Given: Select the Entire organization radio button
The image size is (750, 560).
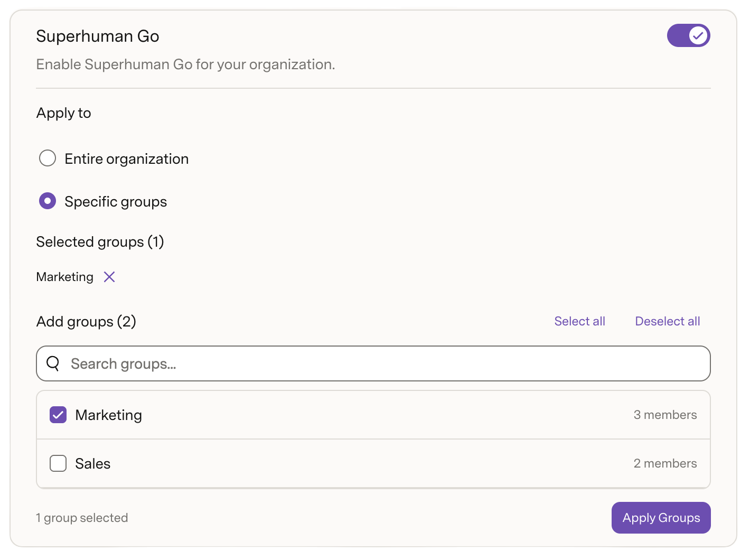Looking at the screenshot, I should click(48, 158).
